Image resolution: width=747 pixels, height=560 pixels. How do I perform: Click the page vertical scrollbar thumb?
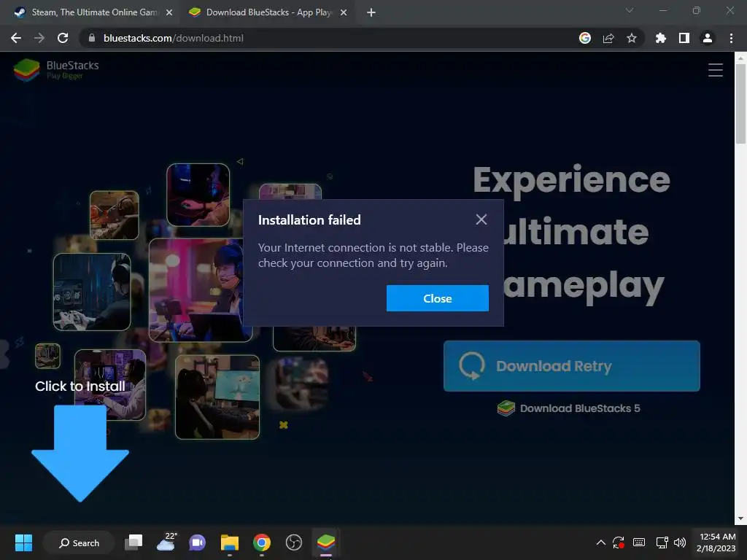click(x=740, y=103)
